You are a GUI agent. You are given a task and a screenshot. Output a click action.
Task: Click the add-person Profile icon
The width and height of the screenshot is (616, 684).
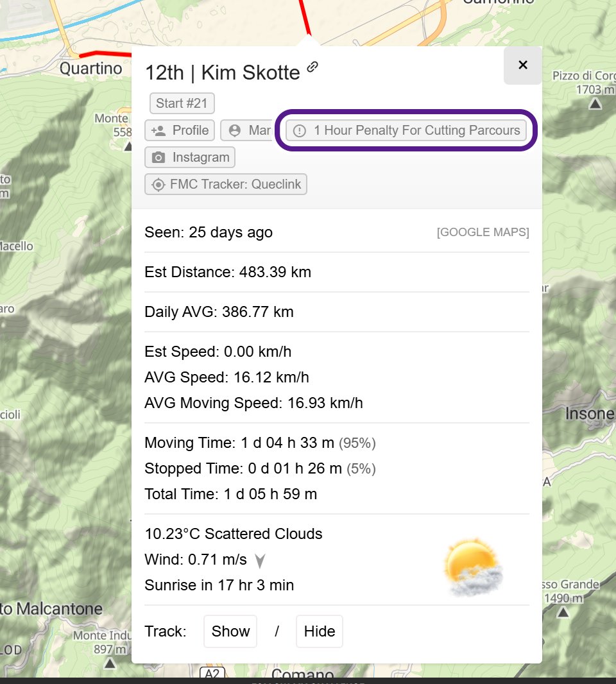158,130
